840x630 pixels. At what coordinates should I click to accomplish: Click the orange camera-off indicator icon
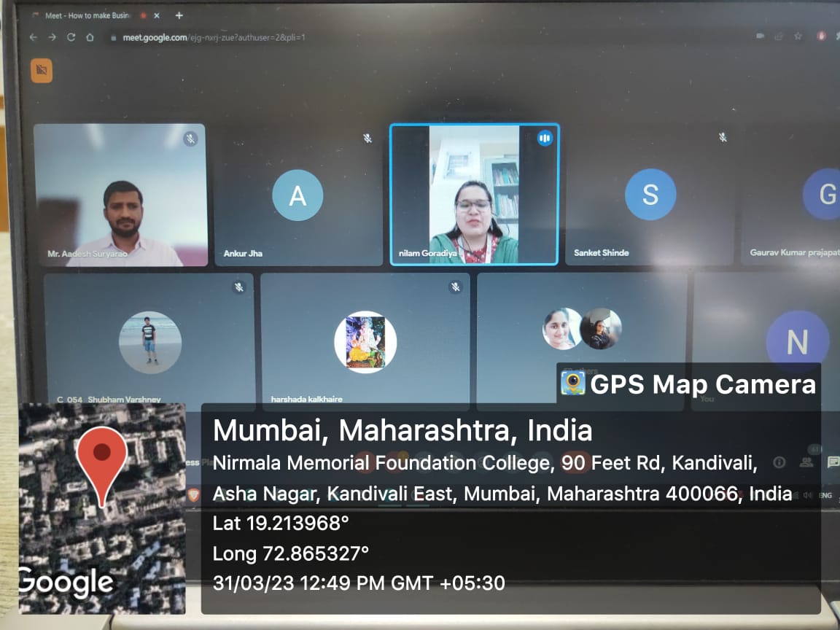pos(42,71)
